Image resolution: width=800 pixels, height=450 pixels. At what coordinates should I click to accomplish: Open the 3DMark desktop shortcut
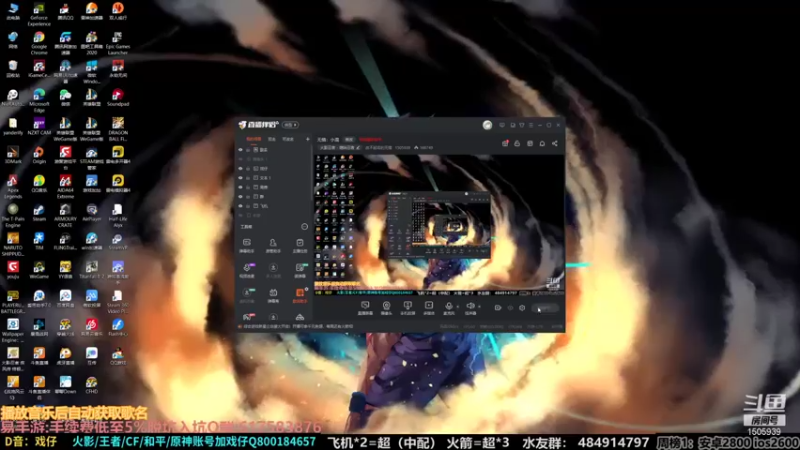13,155
